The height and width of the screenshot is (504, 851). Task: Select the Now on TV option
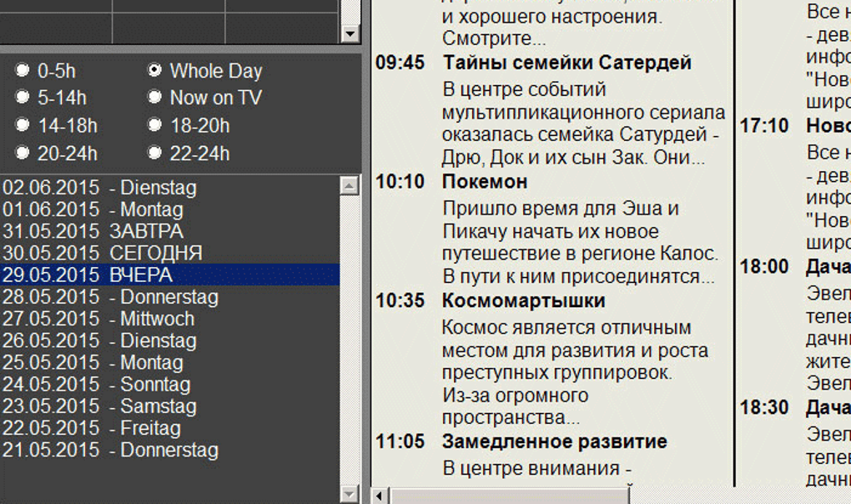tap(154, 98)
